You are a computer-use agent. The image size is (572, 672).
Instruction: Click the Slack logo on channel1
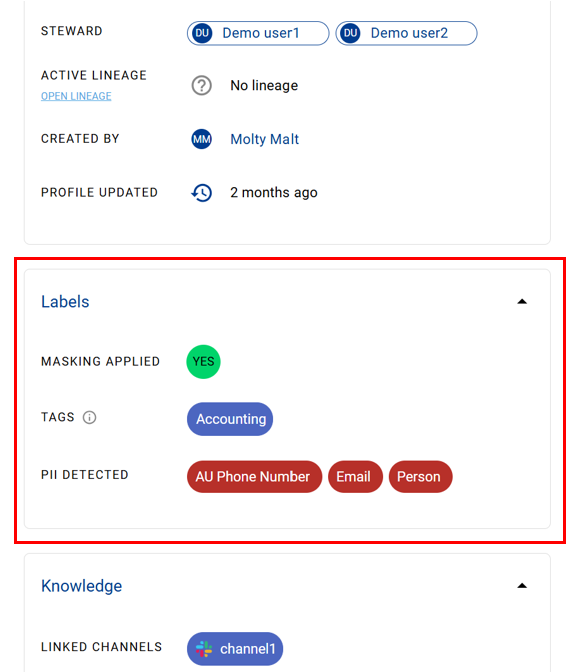click(x=204, y=649)
